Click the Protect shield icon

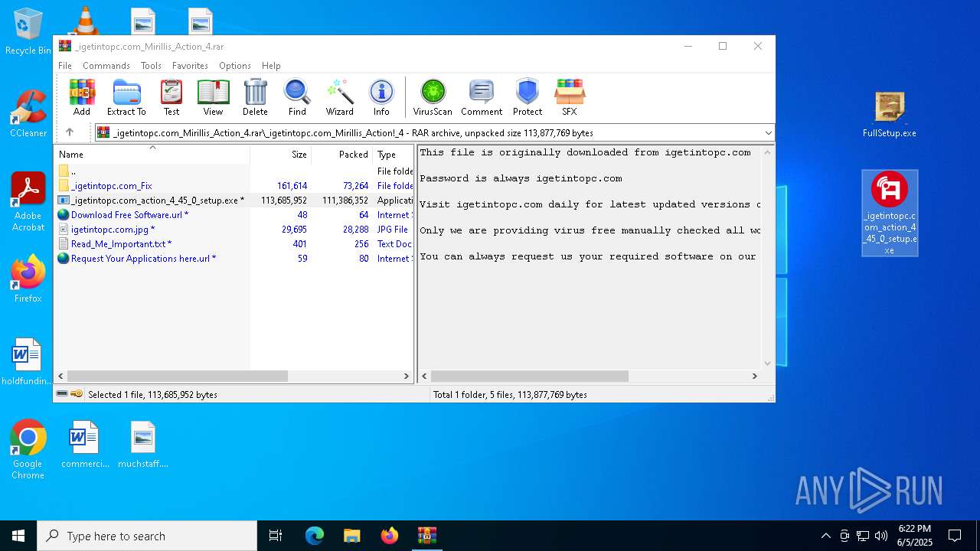tap(528, 97)
